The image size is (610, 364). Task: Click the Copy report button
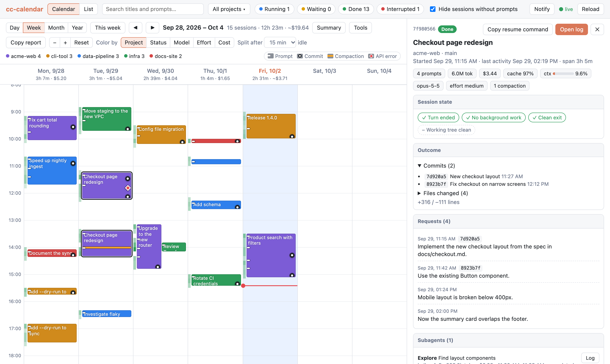pos(26,43)
